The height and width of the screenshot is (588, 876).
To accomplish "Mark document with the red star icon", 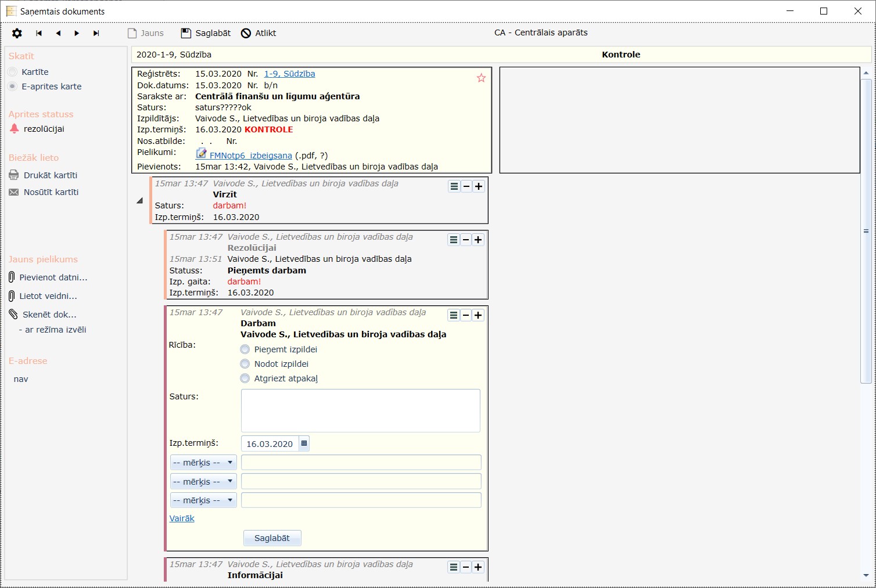I will [x=481, y=78].
